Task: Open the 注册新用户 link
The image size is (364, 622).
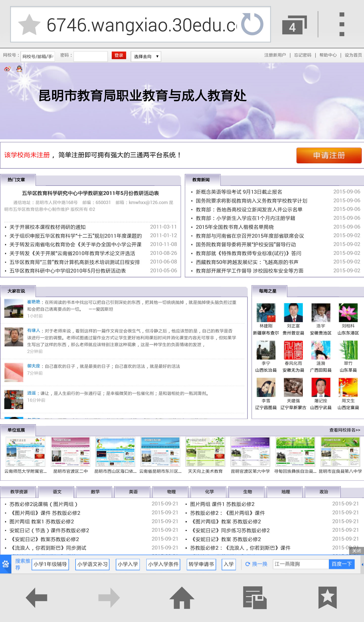Action: pyautogui.click(x=275, y=55)
